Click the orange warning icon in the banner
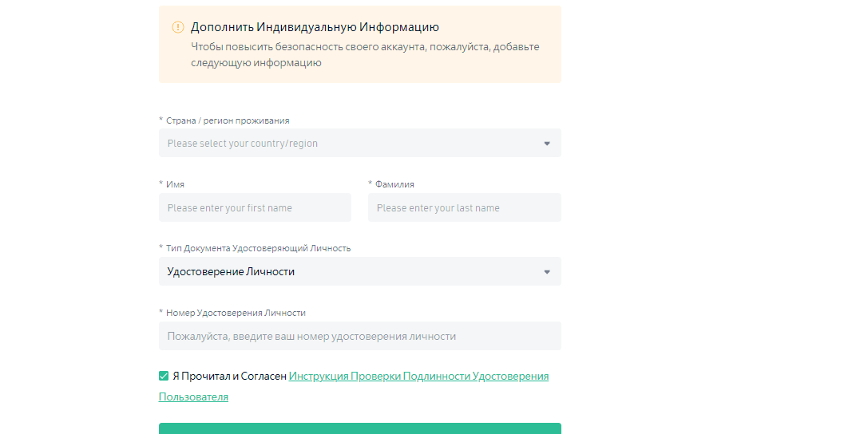 178,27
